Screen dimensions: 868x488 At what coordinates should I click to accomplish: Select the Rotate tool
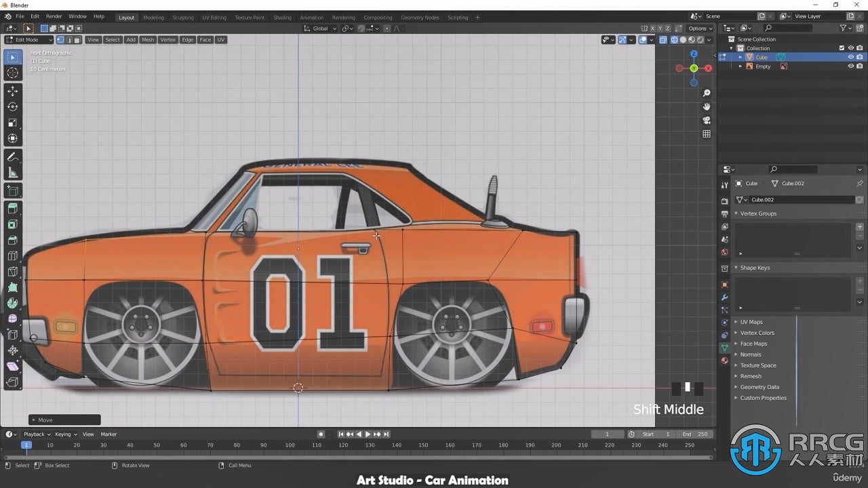pos(12,106)
